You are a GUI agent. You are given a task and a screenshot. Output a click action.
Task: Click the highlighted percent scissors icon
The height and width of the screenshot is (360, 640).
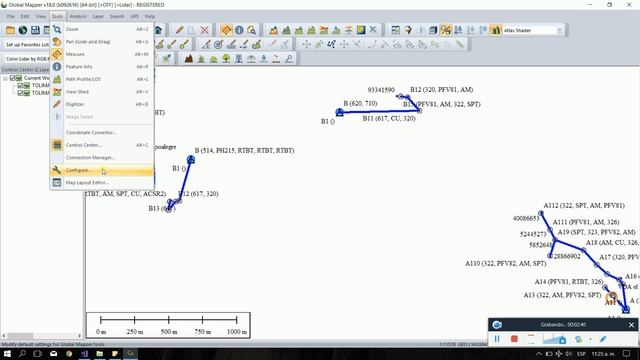[x=445, y=30]
